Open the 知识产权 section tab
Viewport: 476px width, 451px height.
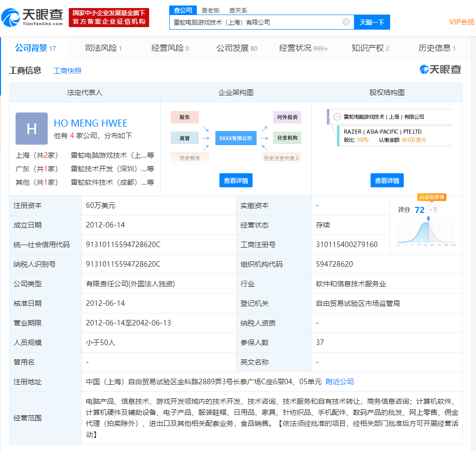tap(370, 48)
